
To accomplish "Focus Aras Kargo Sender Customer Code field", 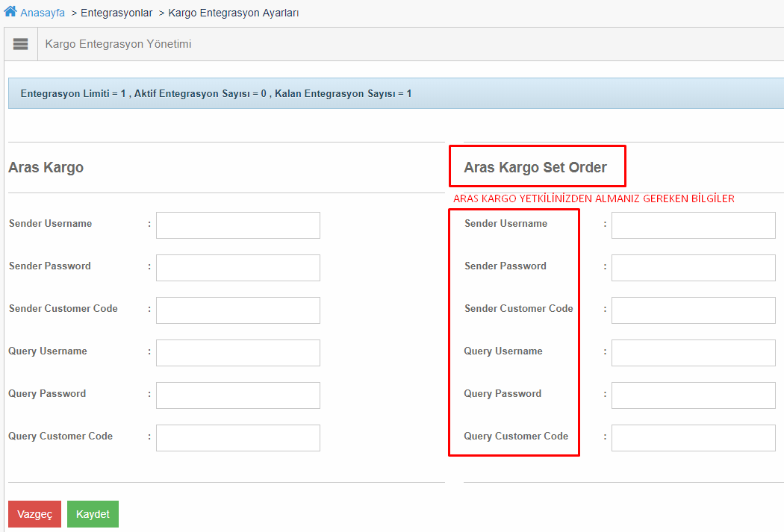I will (238, 310).
